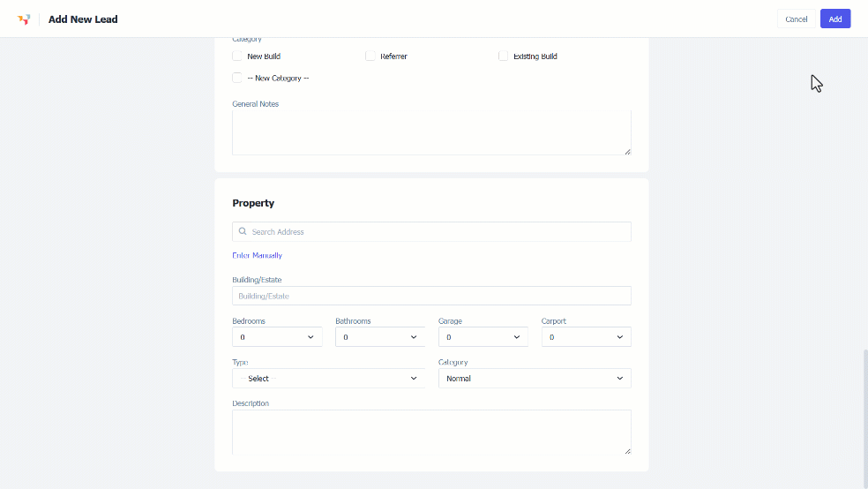Click the General Notes label

pyautogui.click(x=255, y=103)
